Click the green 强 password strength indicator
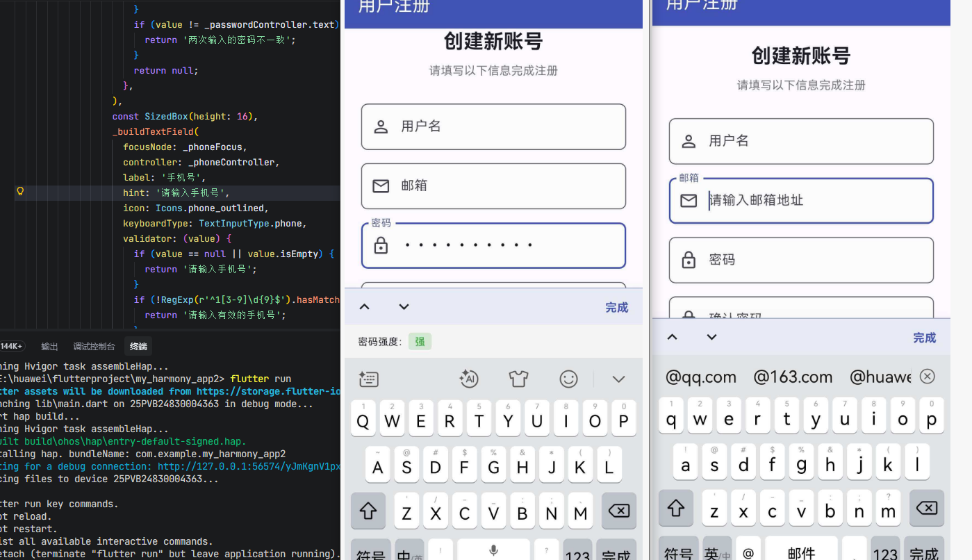This screenshot has width=972, height=560. (x=419, y=342)
